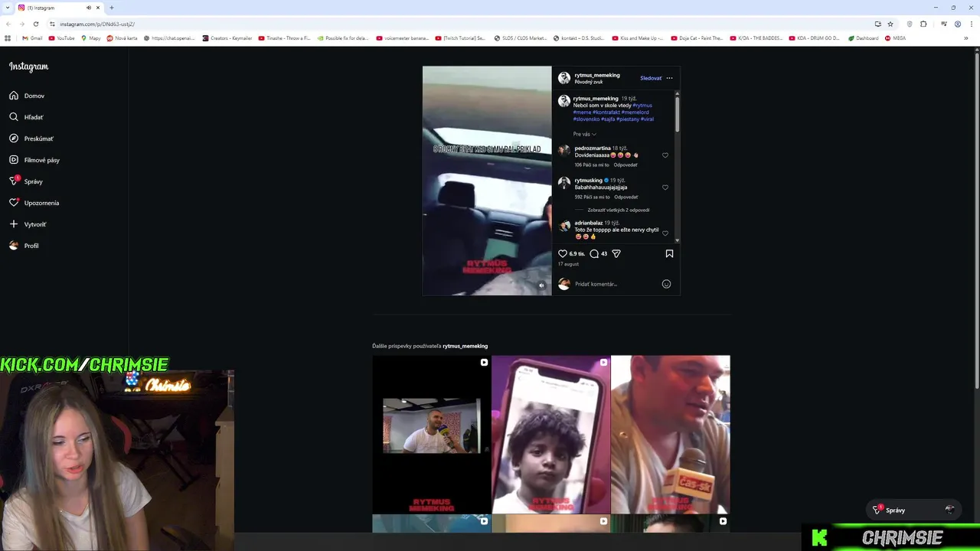980x551 pixels.
Task: Click the Sledovať follow button
Action: point(651,78)
